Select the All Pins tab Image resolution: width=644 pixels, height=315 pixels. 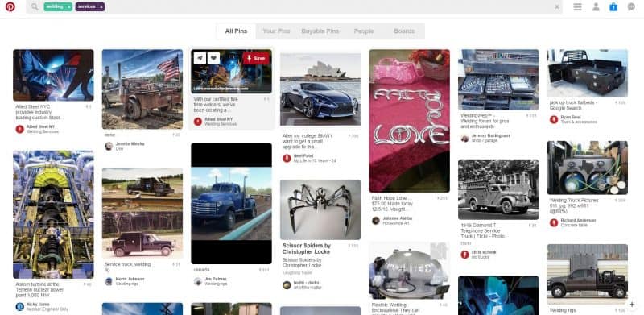236,31
